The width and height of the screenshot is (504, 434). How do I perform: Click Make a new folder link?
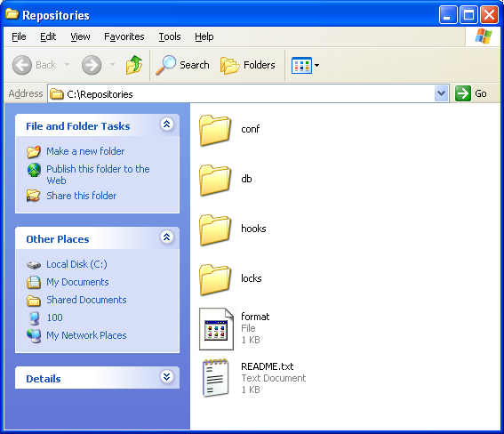coord(85,151)
